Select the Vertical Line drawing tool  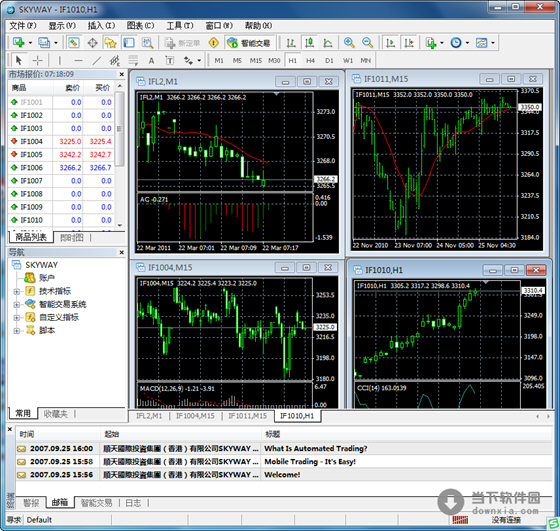tap(60, 60)
